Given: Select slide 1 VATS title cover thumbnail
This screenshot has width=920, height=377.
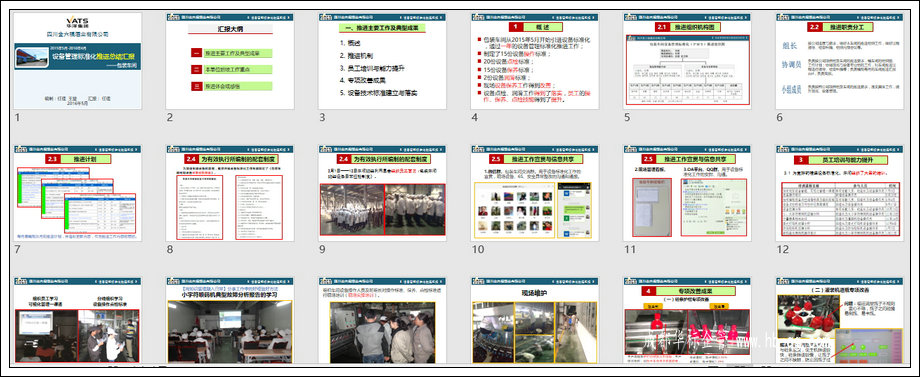Looking at the screenshot, I should [77, 61].
